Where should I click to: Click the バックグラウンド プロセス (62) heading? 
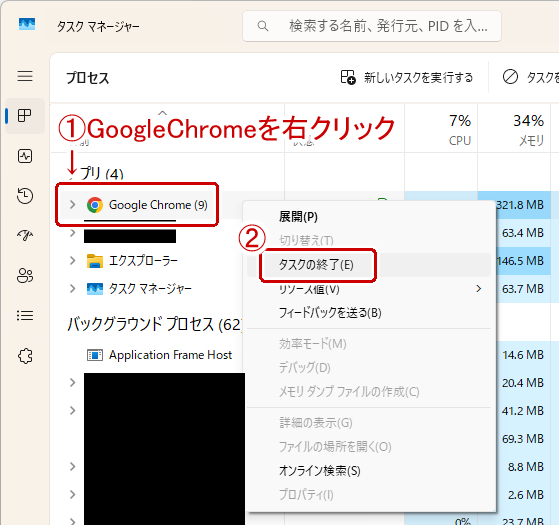click(154, 325)
